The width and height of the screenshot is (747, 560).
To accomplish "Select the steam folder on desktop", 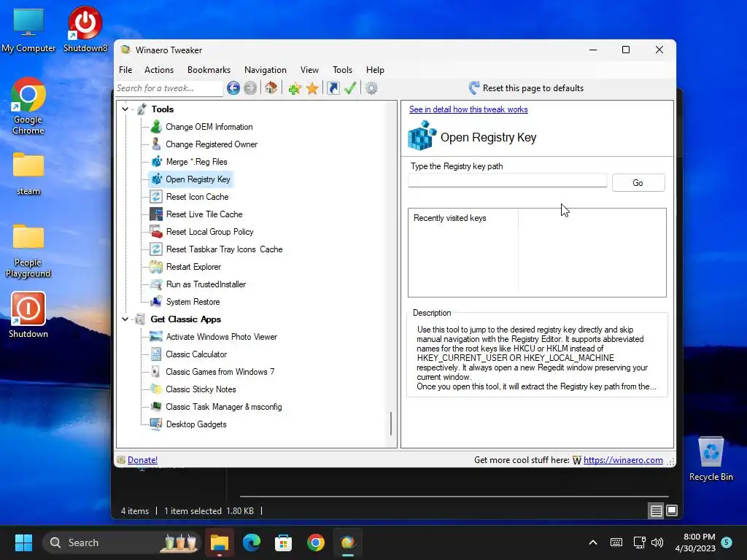I will point(28,174).
